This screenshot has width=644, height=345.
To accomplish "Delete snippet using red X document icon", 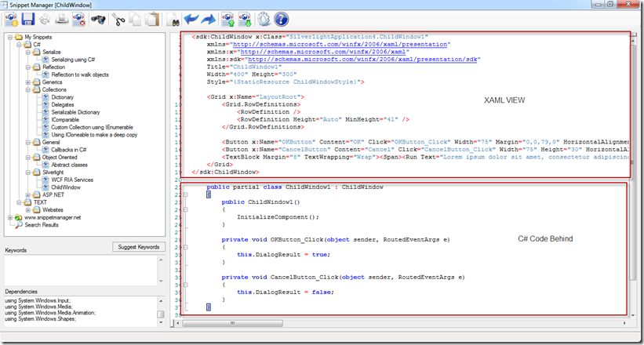I will (78, 20).
